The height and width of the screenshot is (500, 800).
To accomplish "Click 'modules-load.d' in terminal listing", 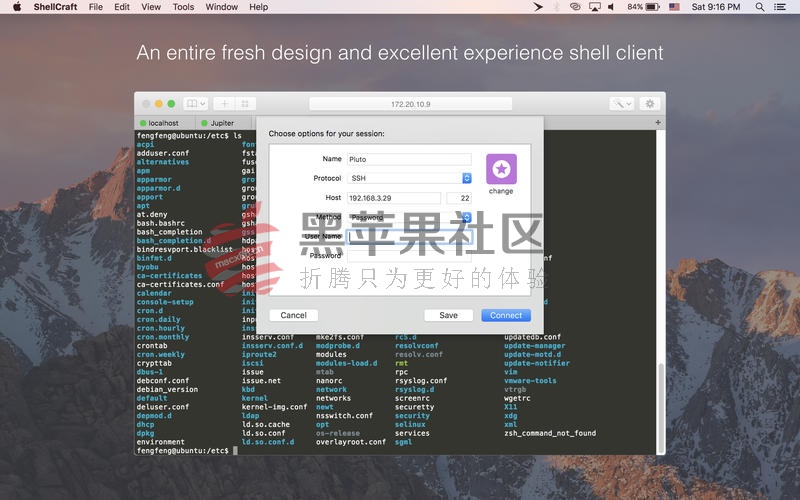I will [x=346, y=363].
